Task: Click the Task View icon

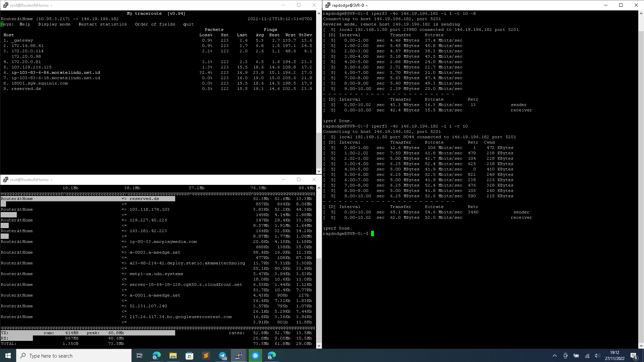Action: (140, 356)
